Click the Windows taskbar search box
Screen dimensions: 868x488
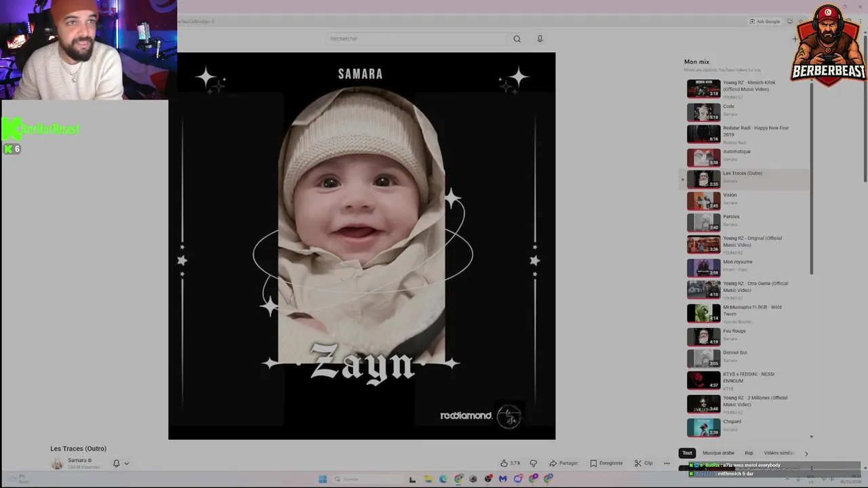(x=366, y=479)
